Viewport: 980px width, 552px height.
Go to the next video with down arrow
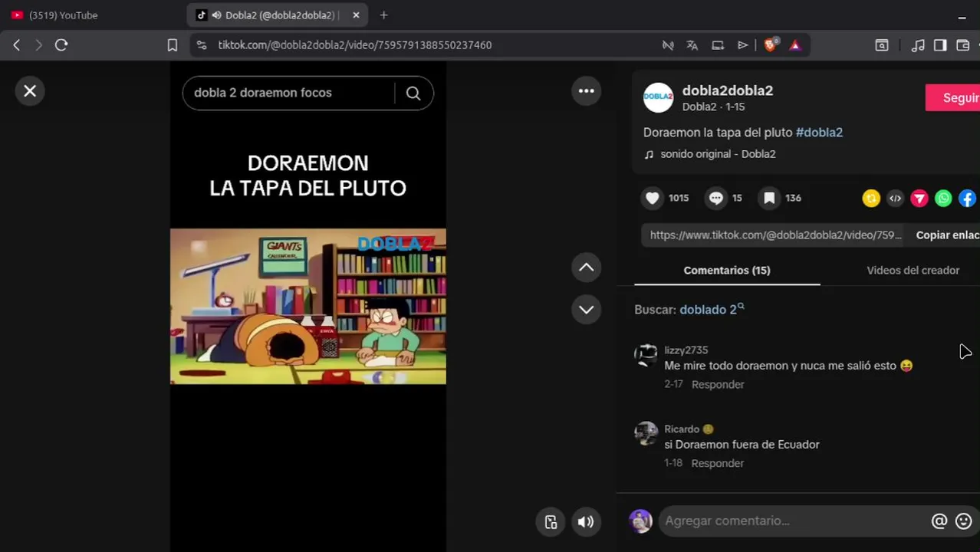point(586,310)
